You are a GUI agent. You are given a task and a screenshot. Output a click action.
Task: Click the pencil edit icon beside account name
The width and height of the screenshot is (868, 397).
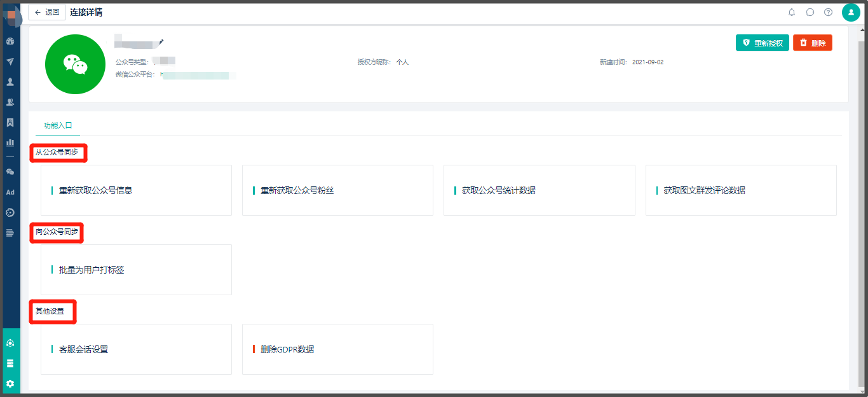click(161, 42)
